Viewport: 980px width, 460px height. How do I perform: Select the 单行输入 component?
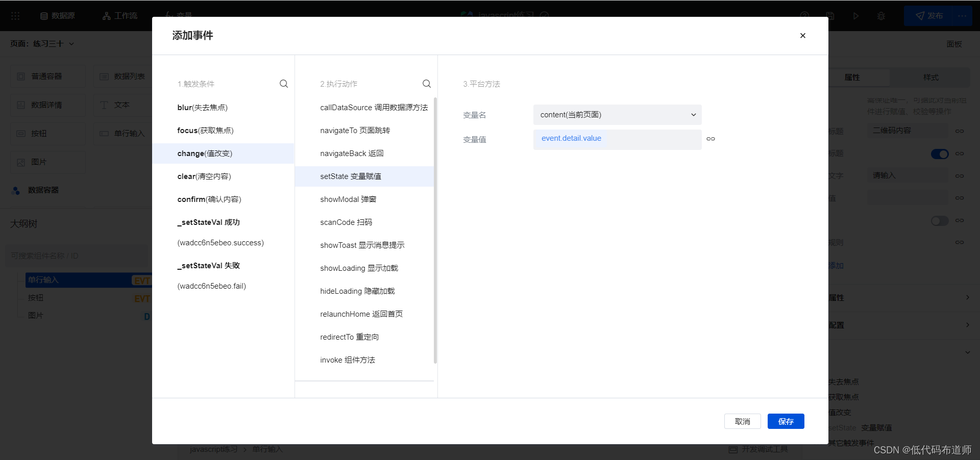click(123, 134)
